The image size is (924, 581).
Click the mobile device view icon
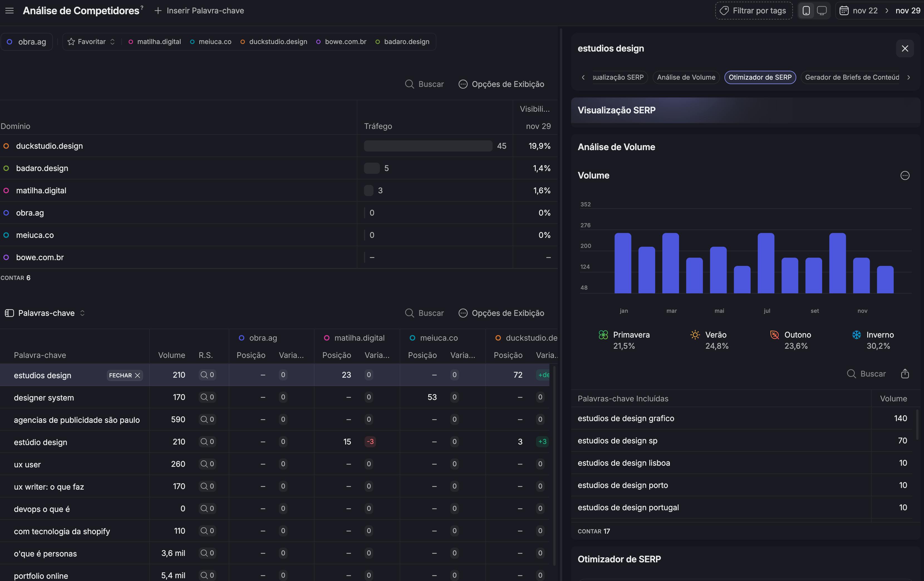806,11
